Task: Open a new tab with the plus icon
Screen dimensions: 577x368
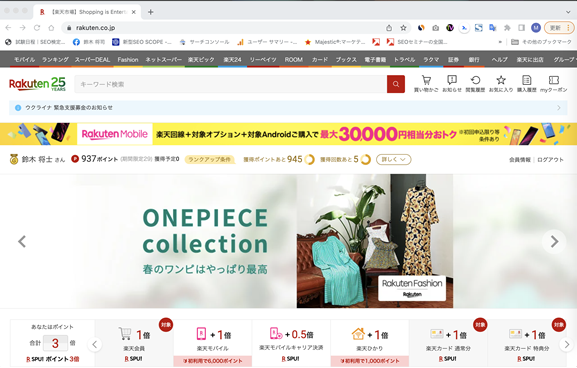Action: coord(151,12)
